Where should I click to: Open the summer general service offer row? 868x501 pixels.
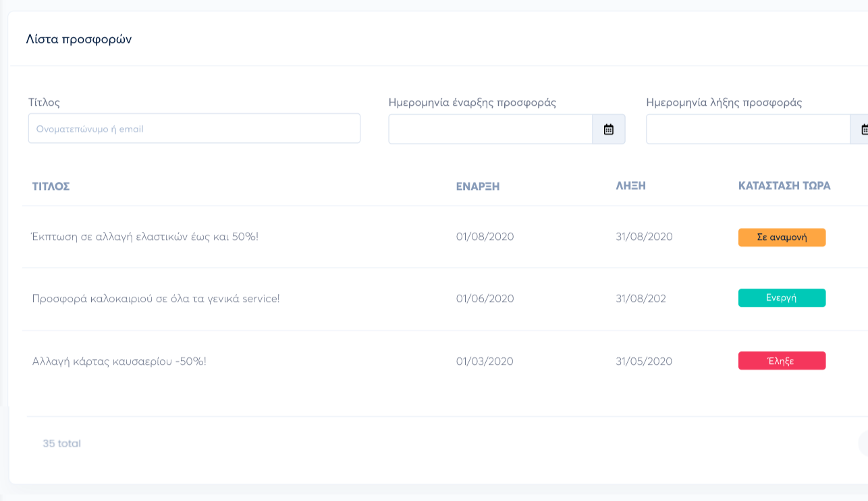[156, 299]
